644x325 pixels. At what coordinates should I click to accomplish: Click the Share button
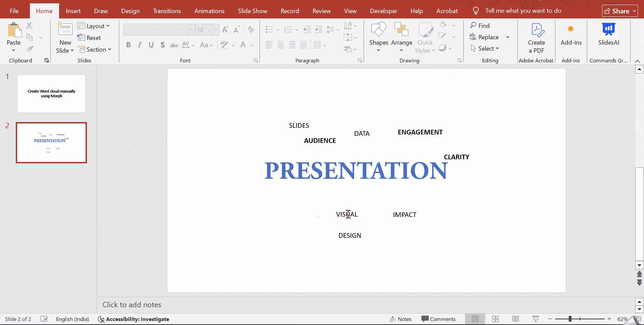point(619,10)
